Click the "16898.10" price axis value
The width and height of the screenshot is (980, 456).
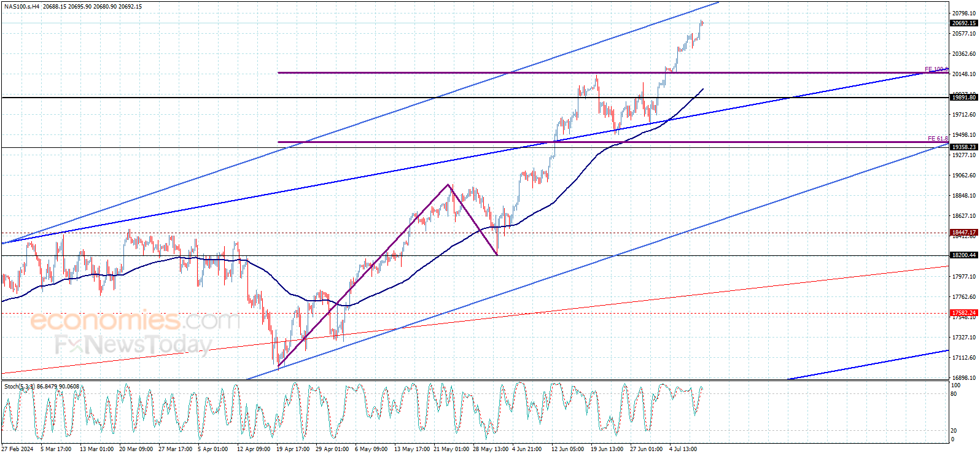point(963,378)
